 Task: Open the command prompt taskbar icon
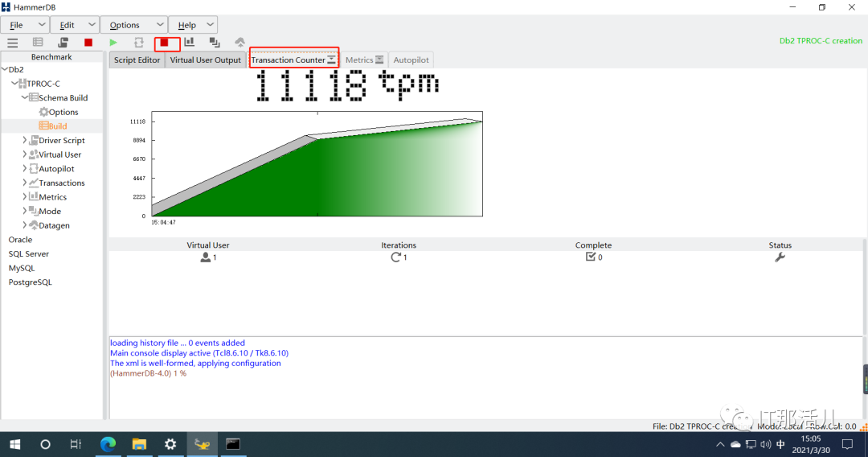(233, 444)
